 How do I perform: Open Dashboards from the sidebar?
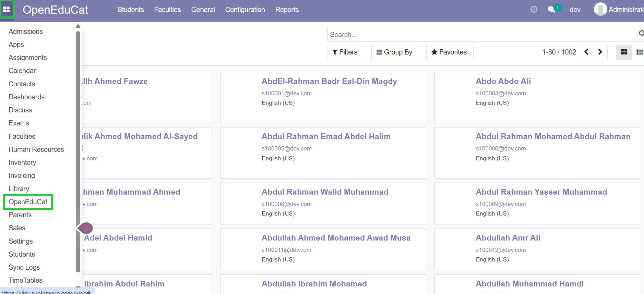(27, 97)
